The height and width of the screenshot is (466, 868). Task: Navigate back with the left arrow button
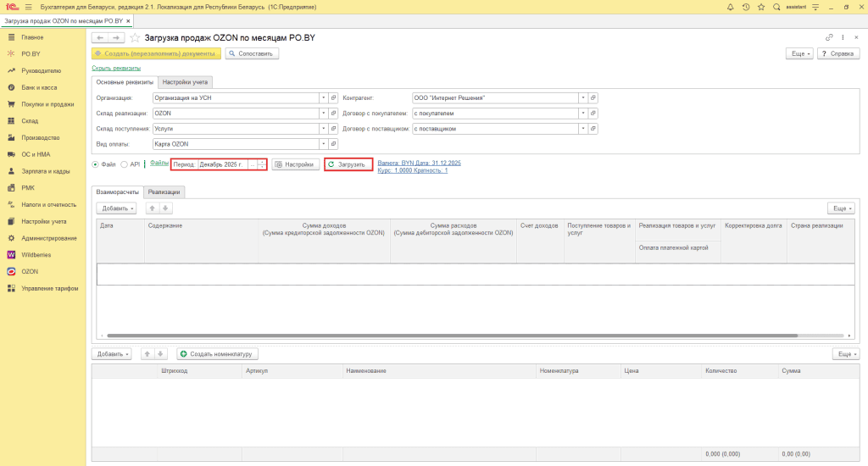coord(100,37)
